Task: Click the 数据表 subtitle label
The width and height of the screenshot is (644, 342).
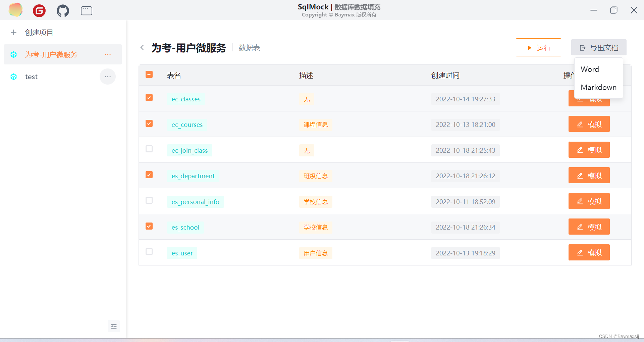Action: click(x=249, y=48)
